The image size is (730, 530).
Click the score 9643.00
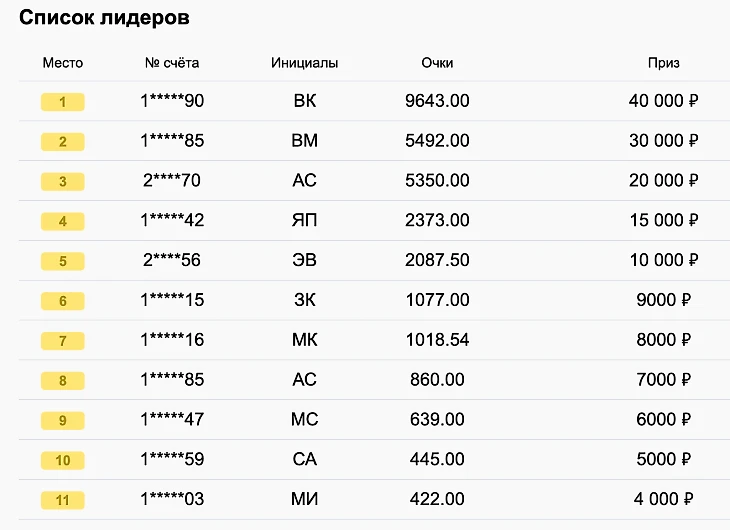[437, 101]
